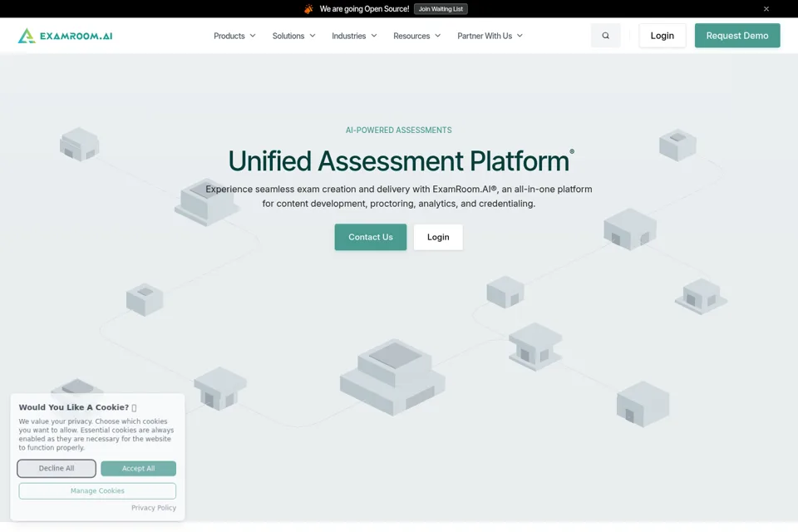Open the search icon button

coord(606,36)
